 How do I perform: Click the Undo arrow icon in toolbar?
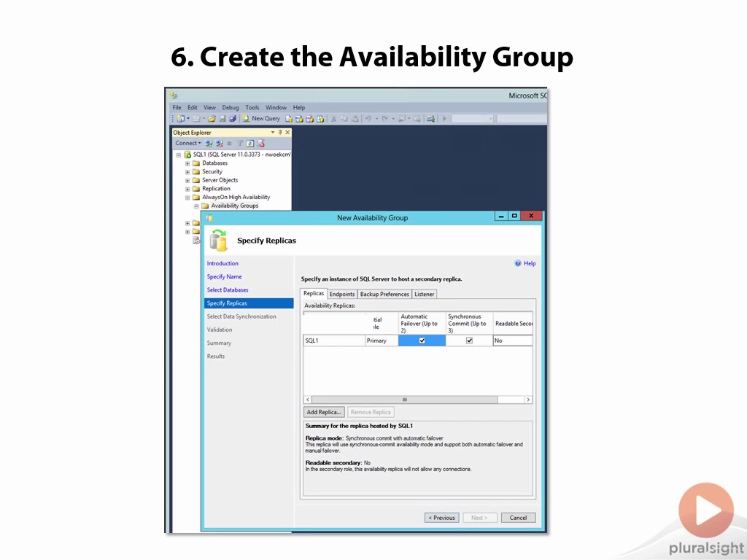coord(368,119)
